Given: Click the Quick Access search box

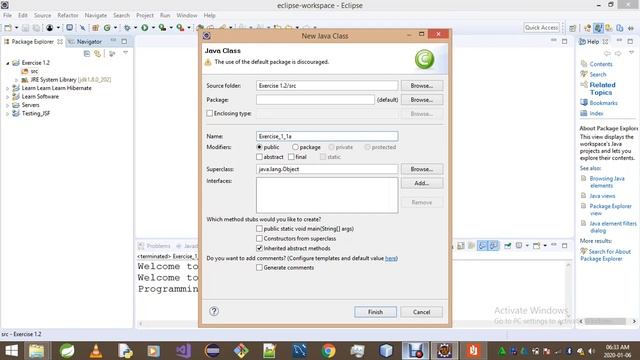Looking at the screenshot, I should pos(541,27).
